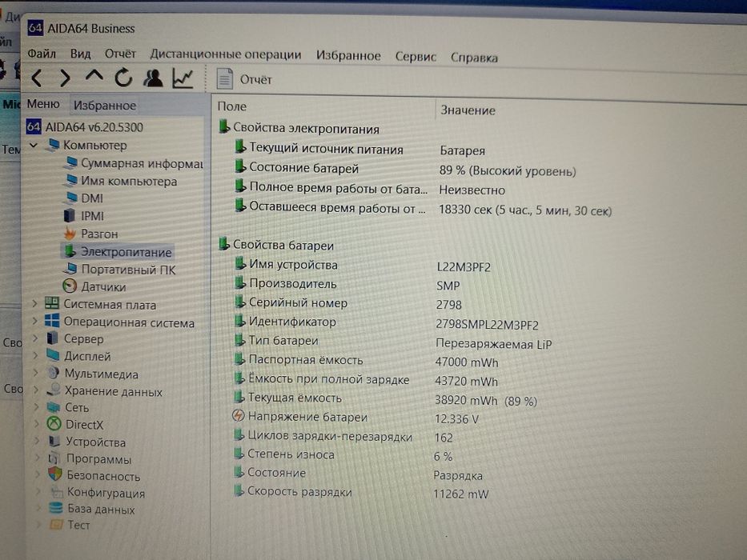Select Суммарная информация in the tree

134,163
